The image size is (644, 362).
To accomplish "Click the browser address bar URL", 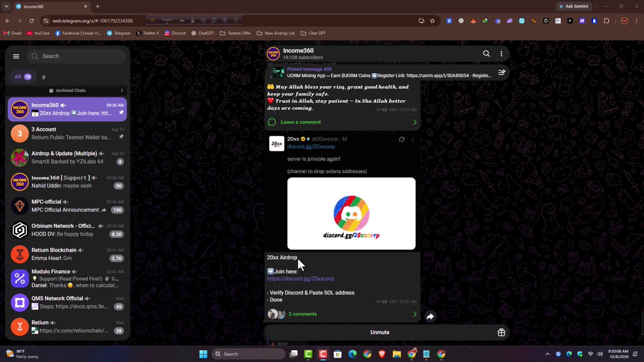I will coord(92,21).
